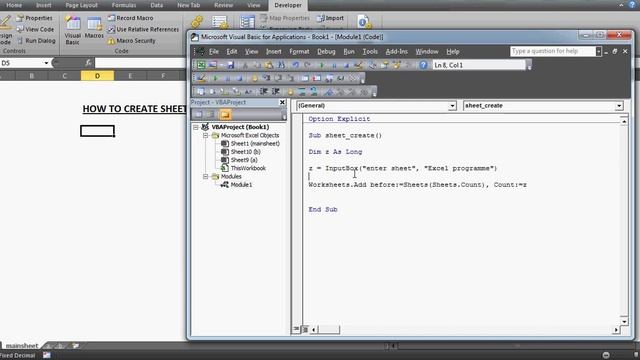Switch to Procedure View in code window
640x360 pixels.
[x=296, y=329]
